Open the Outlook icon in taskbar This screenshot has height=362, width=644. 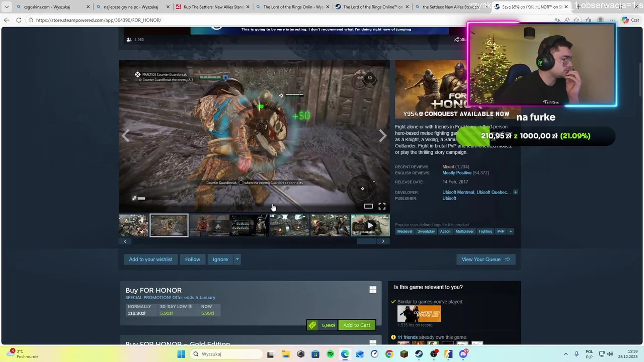point(359,354)
